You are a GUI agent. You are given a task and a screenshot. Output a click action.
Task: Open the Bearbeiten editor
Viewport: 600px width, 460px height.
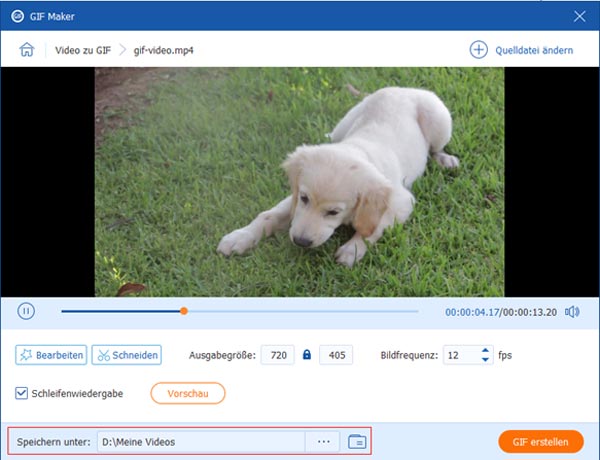(51, 355)
